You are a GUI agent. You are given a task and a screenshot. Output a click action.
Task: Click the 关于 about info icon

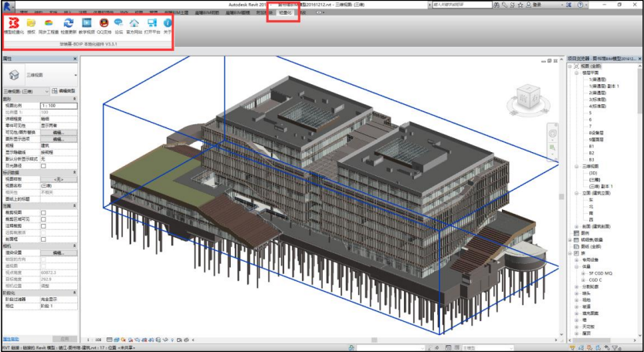[x=168, y=23]
